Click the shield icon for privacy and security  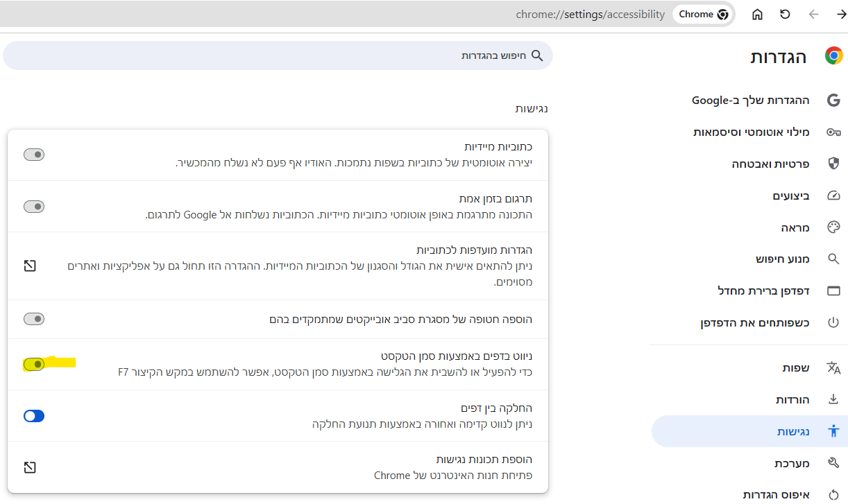point(833,164)
